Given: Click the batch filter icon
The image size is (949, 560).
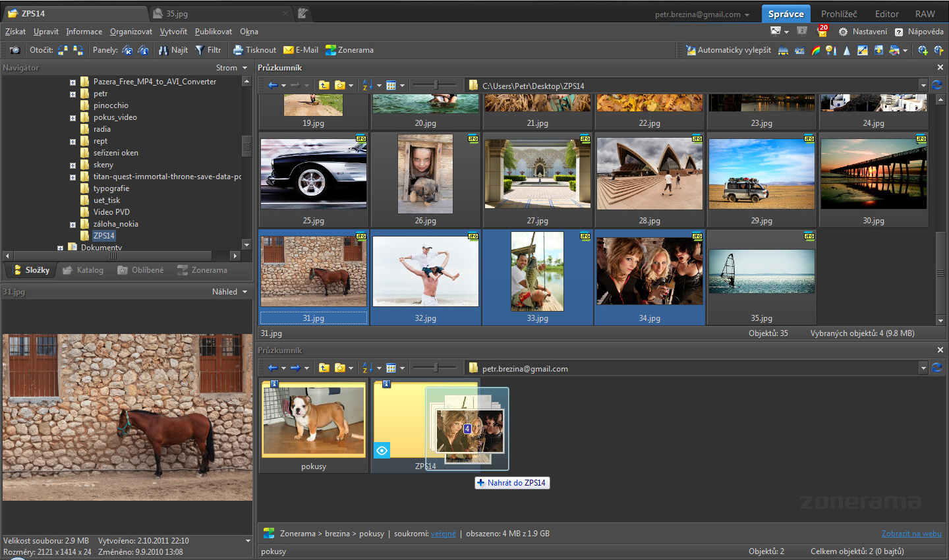Looking at the screenshot, I should coord(894,50).
